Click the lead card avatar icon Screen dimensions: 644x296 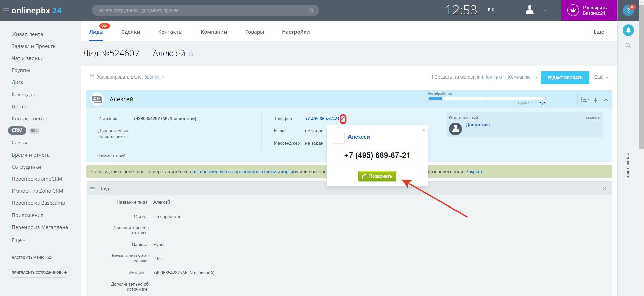97,99
